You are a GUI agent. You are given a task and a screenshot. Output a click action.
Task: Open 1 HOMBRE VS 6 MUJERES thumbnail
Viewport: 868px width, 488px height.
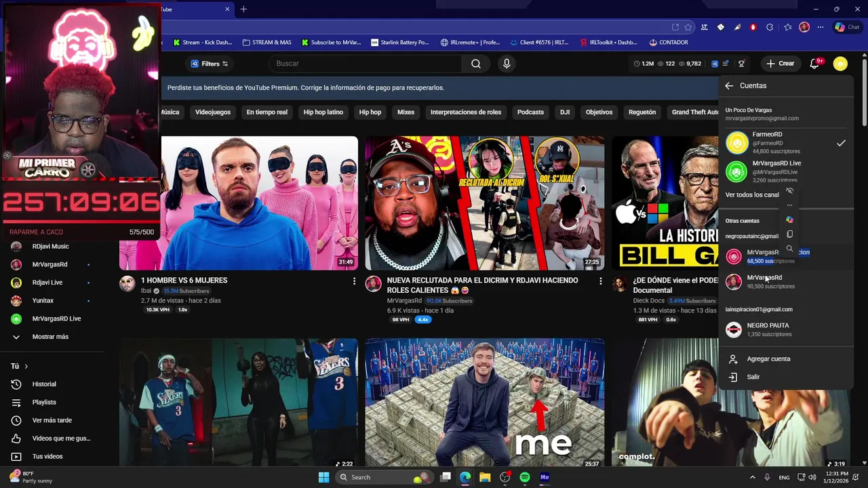(239, 203)
